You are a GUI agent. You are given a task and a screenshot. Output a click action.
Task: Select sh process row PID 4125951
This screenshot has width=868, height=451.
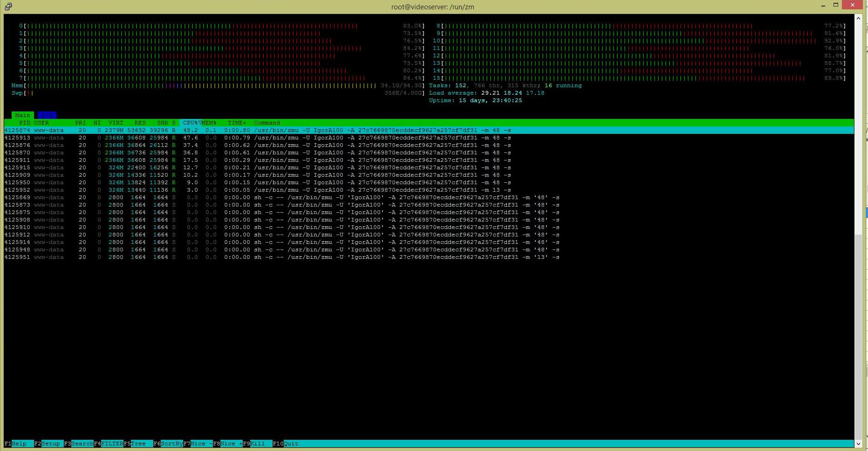click(x=429, y=257)
